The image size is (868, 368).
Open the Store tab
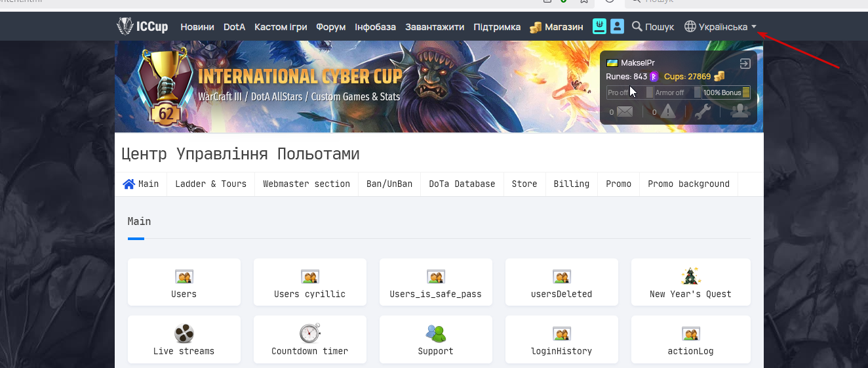pos(524,184)
